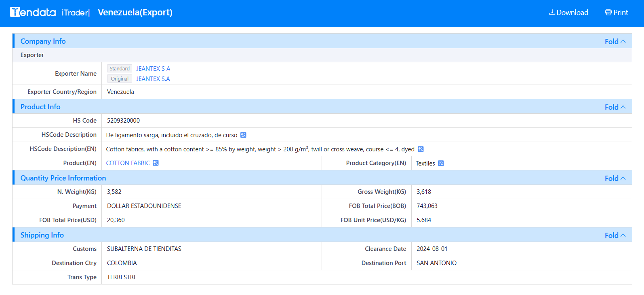Click the Destination Port label
This screenshot has width=644, height=295.
pyautogui.click(x=383, y=263)
